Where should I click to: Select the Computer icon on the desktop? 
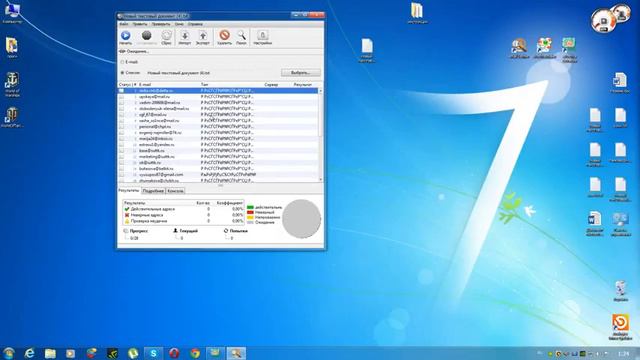point(12,12)
